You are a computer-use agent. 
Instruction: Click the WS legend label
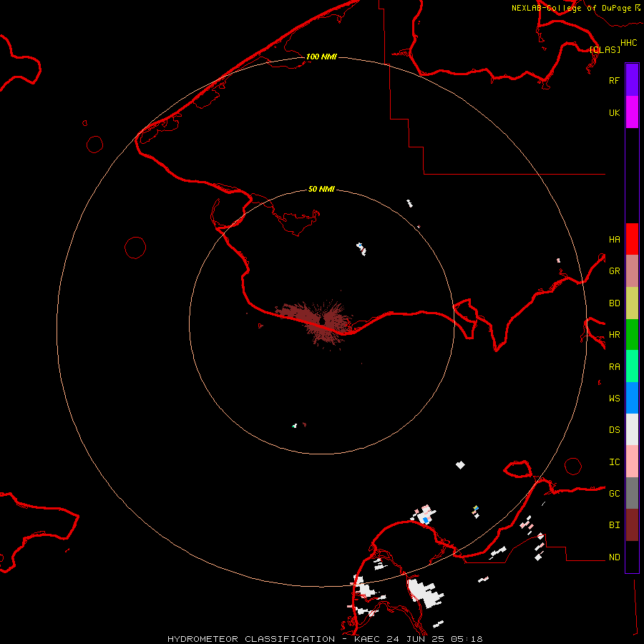pyautogui.click(x=614, y=398)
